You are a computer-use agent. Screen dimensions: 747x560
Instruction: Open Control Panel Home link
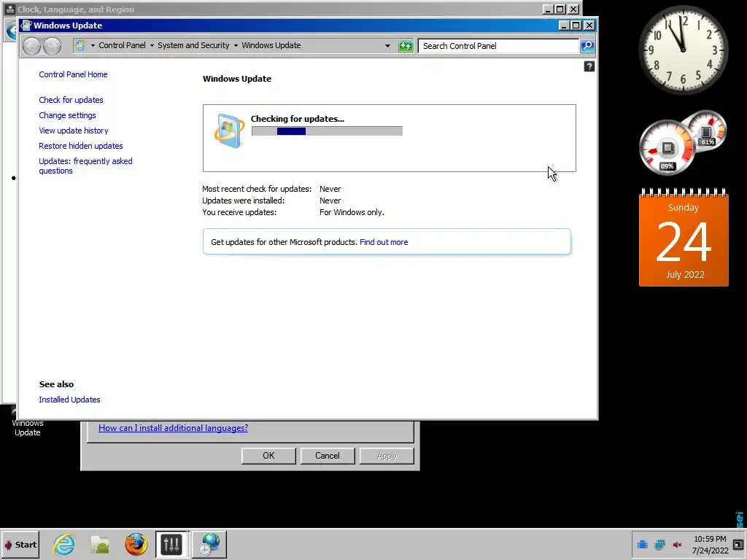click(x=73, y=74)
